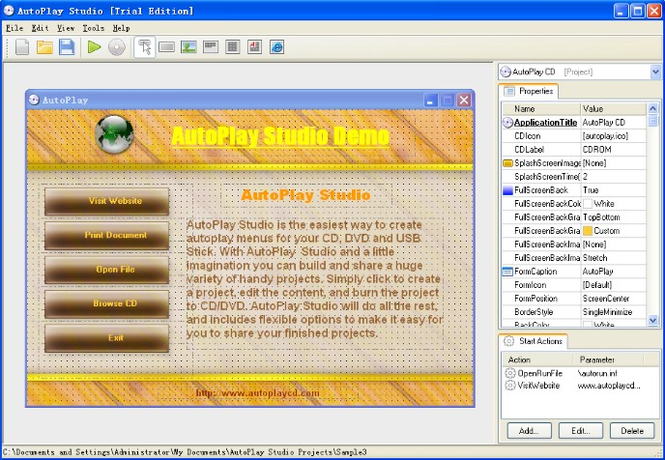
Task: Click the burn CD disc icon
Action: pos(117,47)
